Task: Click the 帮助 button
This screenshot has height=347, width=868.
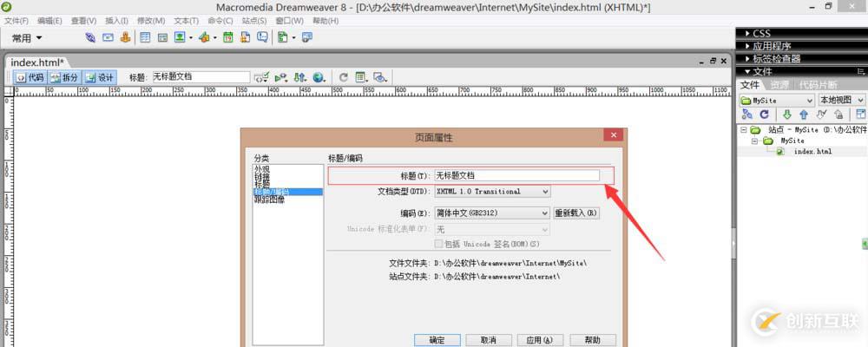Action: pos(592,340)
